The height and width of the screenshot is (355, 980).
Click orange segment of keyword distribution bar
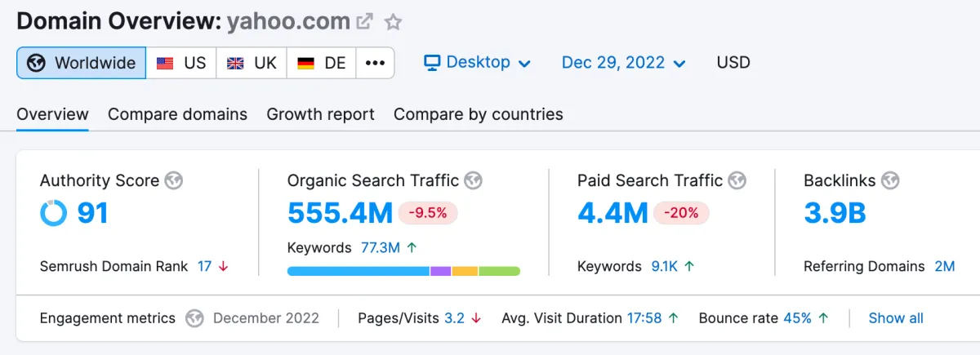[x=465, y=271]
